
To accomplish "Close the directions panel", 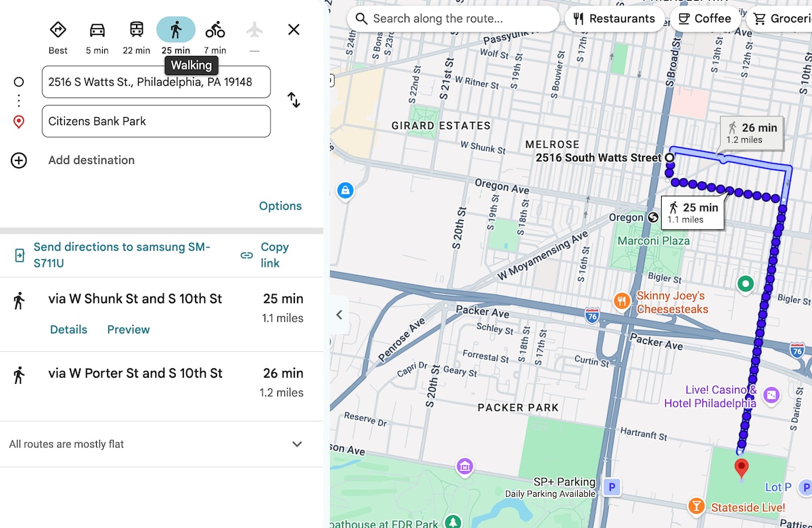I will coord(294,30).
